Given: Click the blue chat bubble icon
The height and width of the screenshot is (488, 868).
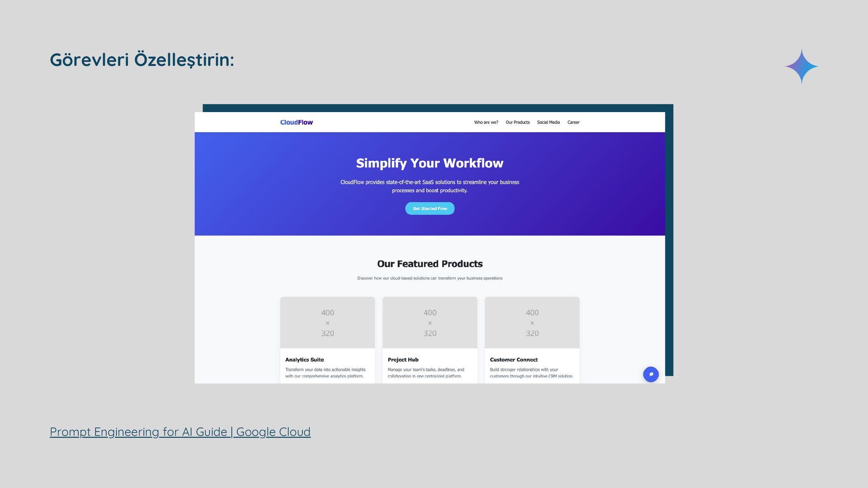Looking at the screenshot, I should 651,374.
